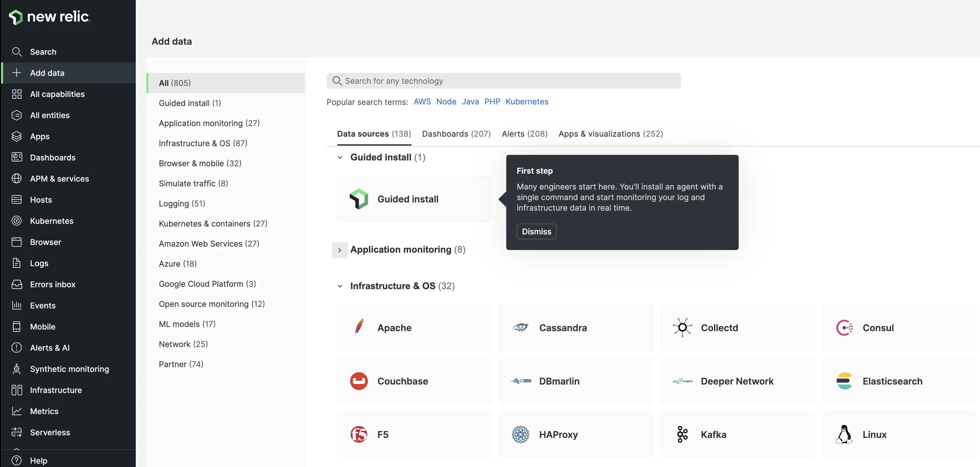The width and height of the screenshot is (980, 467).
Task: Open Synthetic monitoring from the sidebar
Action: (x=17, y=369)
